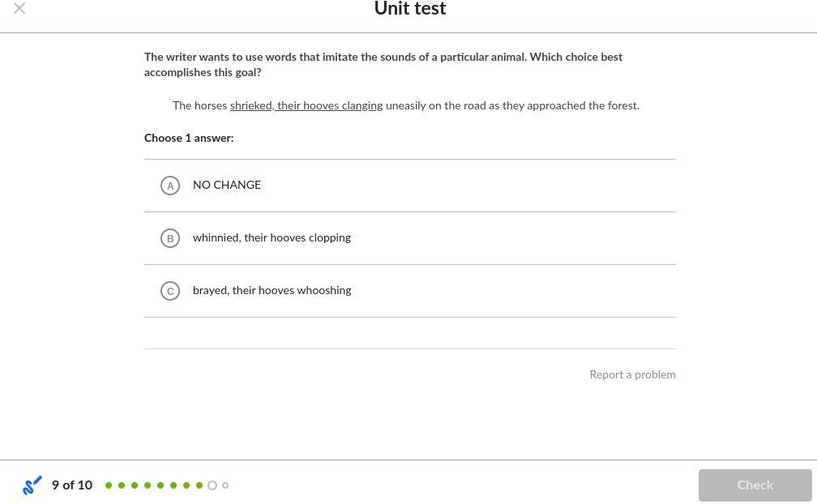Click the current question's open progress circle
The width and height of the screenshot is (817, 504).
(x=212, y=485)
